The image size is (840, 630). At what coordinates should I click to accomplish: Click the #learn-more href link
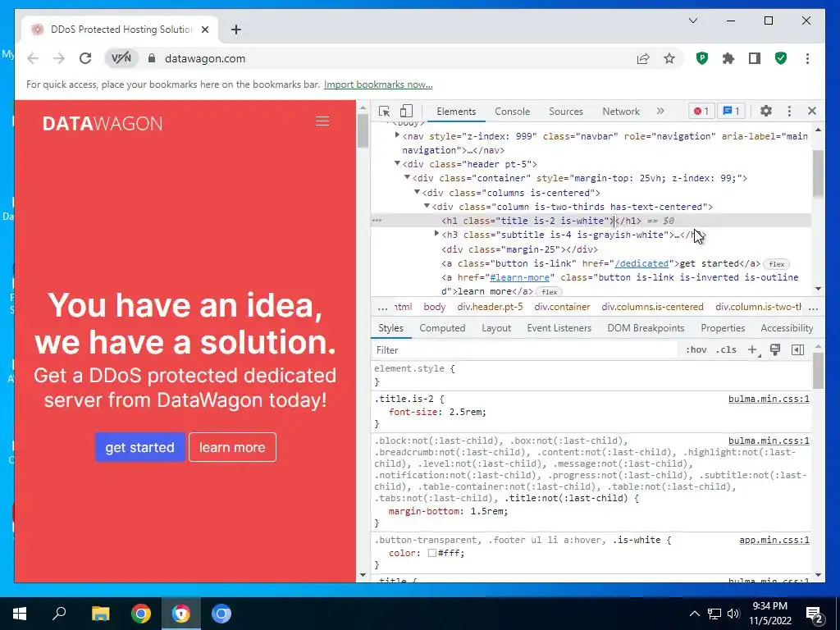click(519, 277)
